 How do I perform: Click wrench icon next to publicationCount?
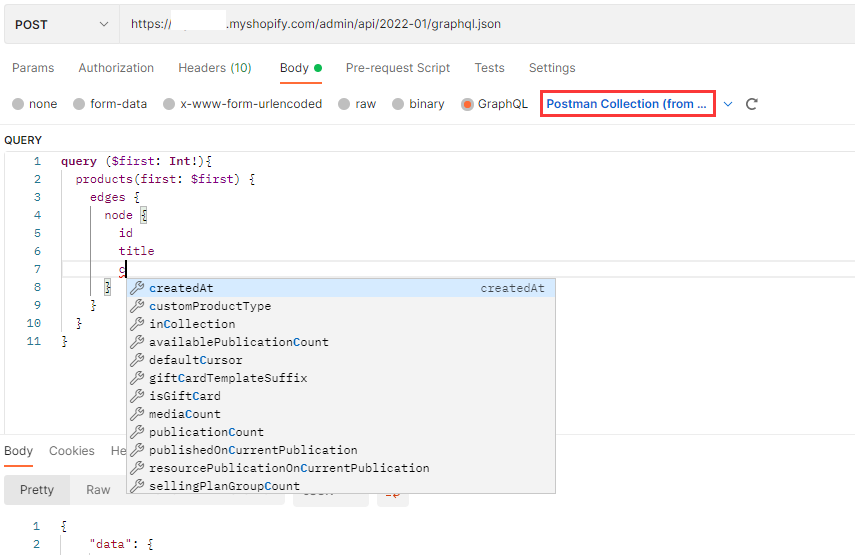tap(138, 432)
